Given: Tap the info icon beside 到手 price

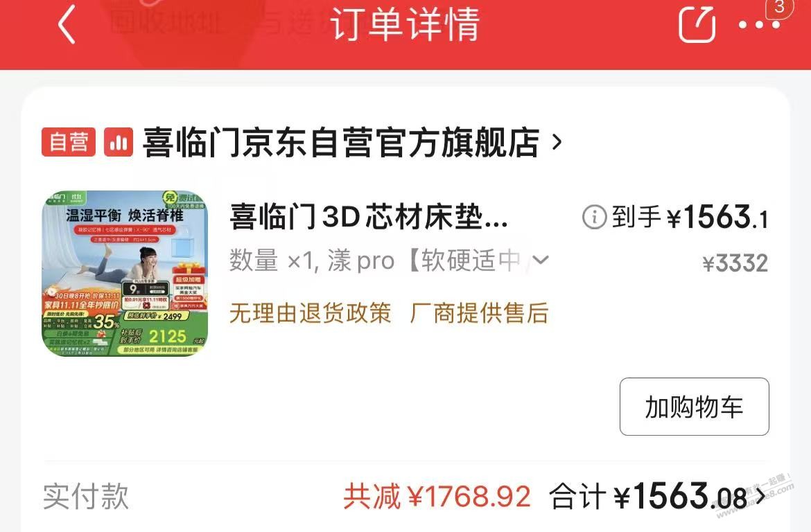Looking at the screenshot, I should 594,217.
